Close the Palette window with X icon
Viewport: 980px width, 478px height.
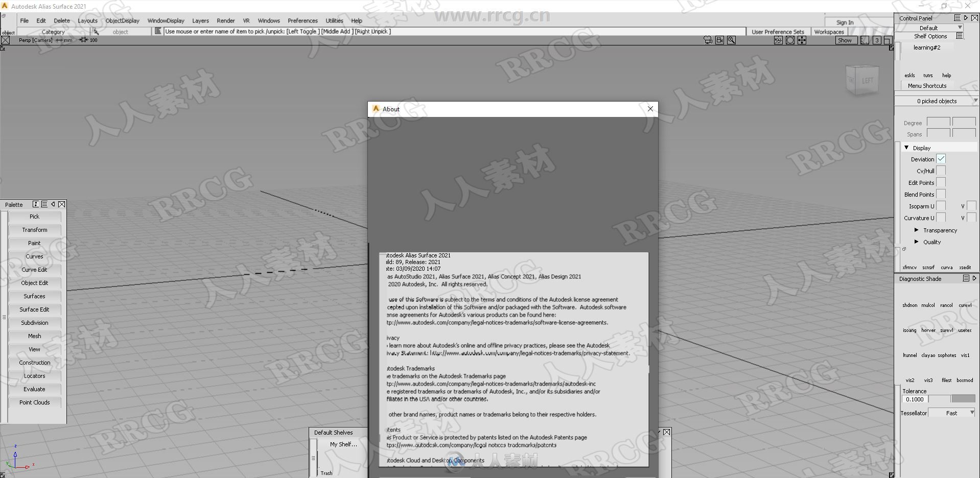coord(62,204)
